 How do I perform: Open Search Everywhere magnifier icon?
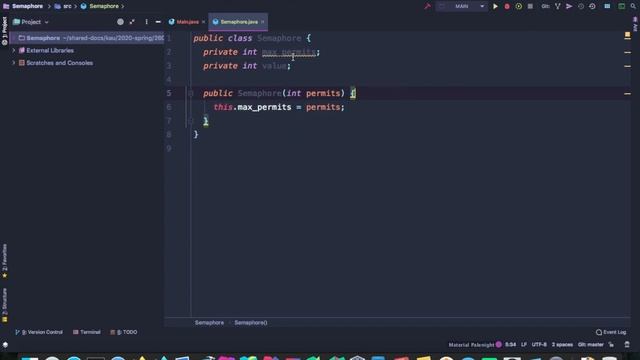633,6
